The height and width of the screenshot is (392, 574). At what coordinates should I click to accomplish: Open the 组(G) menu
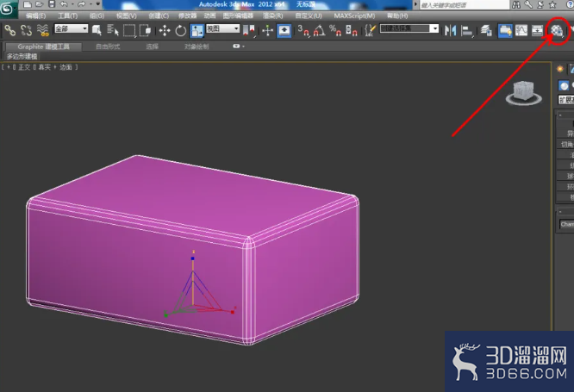pos(97,16)
